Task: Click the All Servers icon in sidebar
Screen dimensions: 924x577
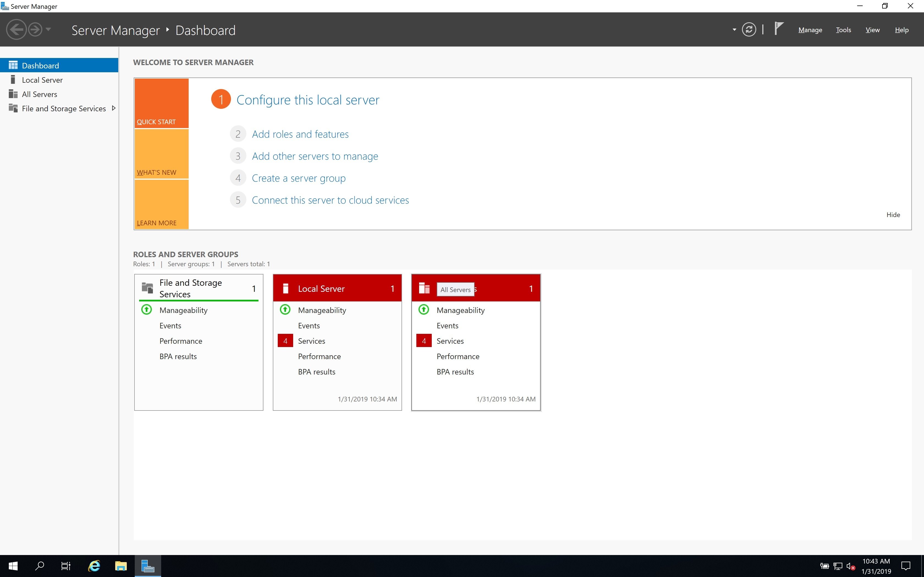Action: pos(13,94)
